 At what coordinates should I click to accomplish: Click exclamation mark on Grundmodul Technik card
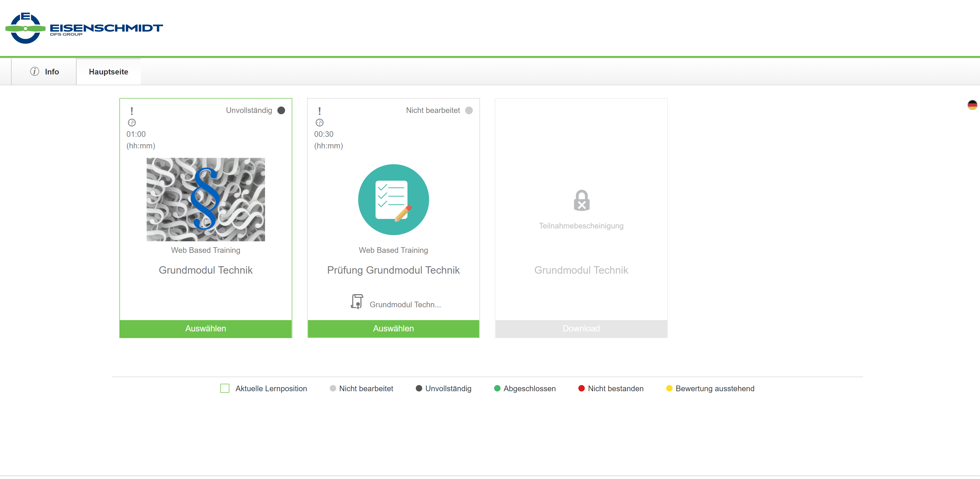132,111
